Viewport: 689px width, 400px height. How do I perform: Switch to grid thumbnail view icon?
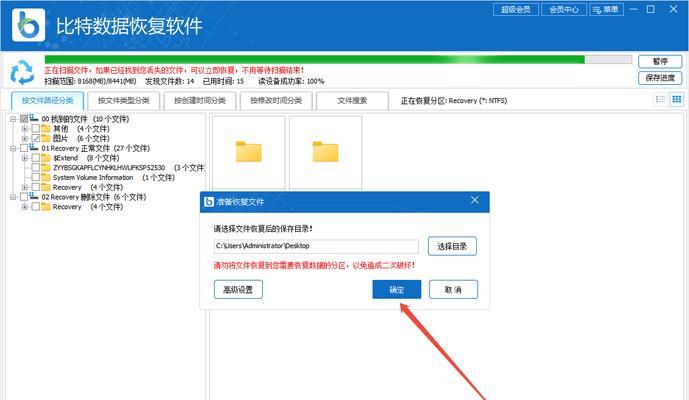[677, 99]
